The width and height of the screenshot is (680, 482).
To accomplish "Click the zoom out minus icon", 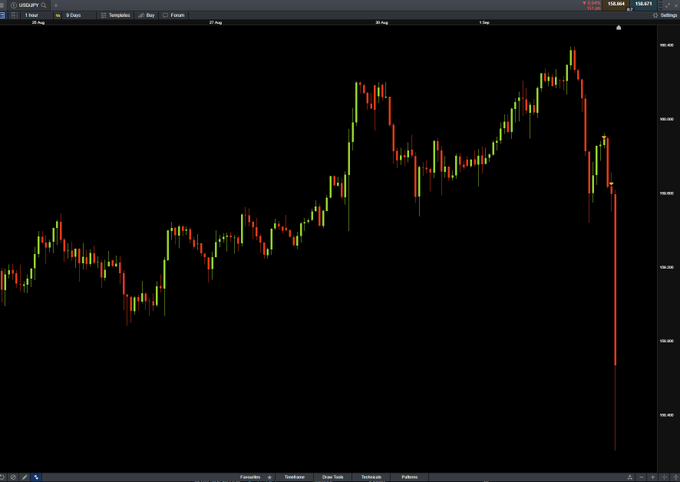I will tap(642, 477).
